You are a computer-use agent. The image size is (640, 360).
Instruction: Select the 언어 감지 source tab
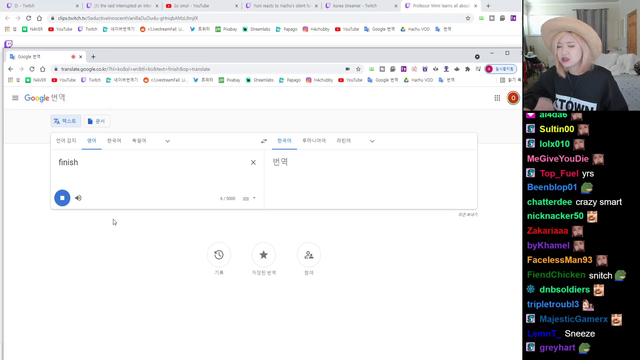[66, 141]
